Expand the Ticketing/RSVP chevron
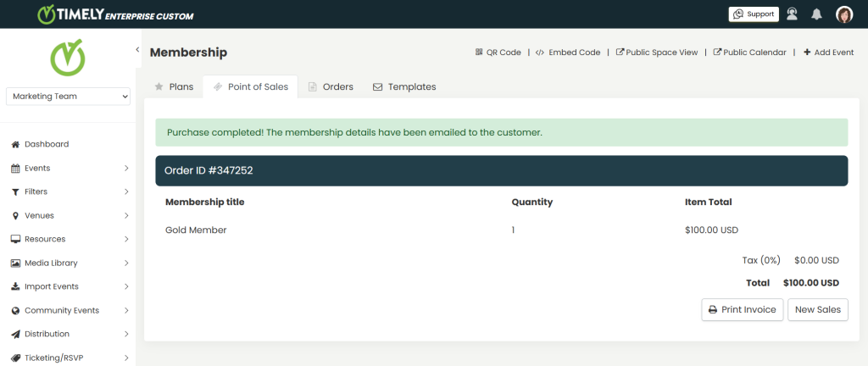This screenshot has width=868, height=366. pos(126,358)
